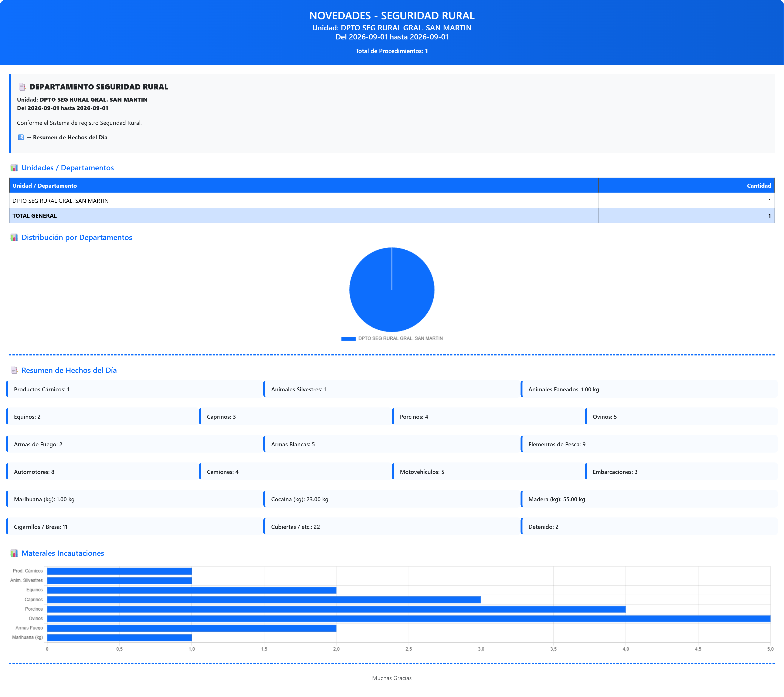Select the Cantidad column header
Screen dimensions: 784x697
(686, 186)
